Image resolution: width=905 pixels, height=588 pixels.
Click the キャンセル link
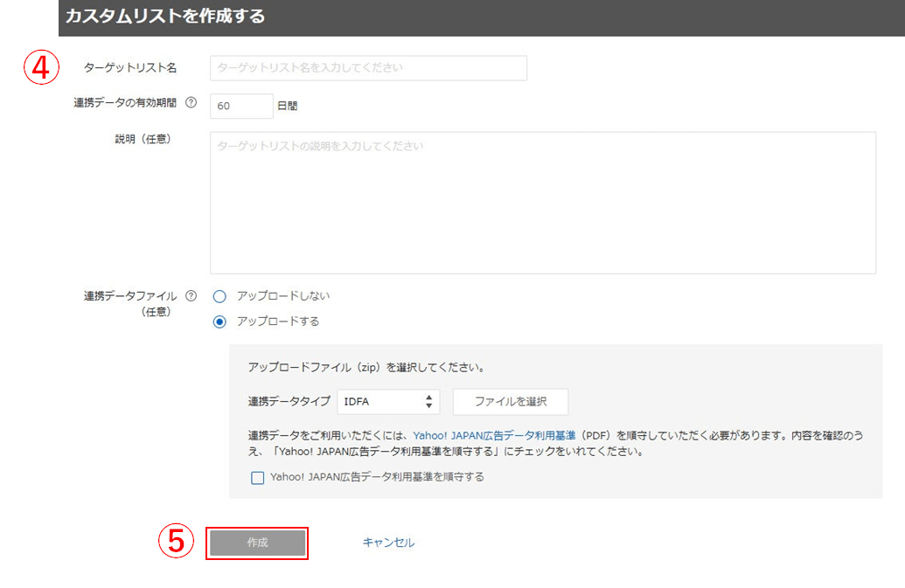coord(388,543)
